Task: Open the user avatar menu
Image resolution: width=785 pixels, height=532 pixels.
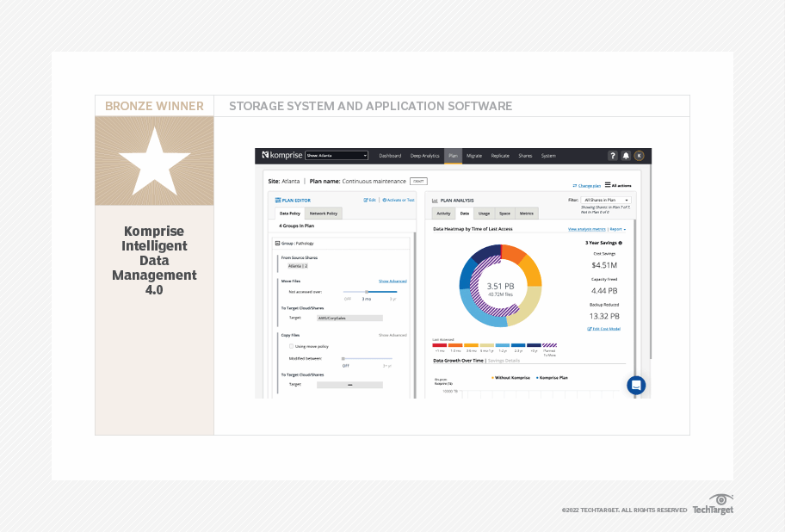Action: (639, 156)
